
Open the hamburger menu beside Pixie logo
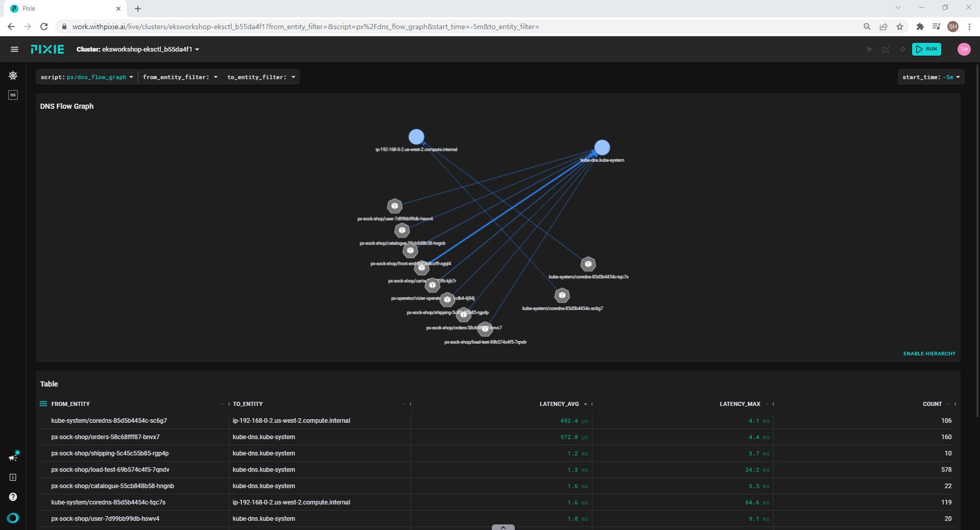pyautogui.click(x=14, y=50)
